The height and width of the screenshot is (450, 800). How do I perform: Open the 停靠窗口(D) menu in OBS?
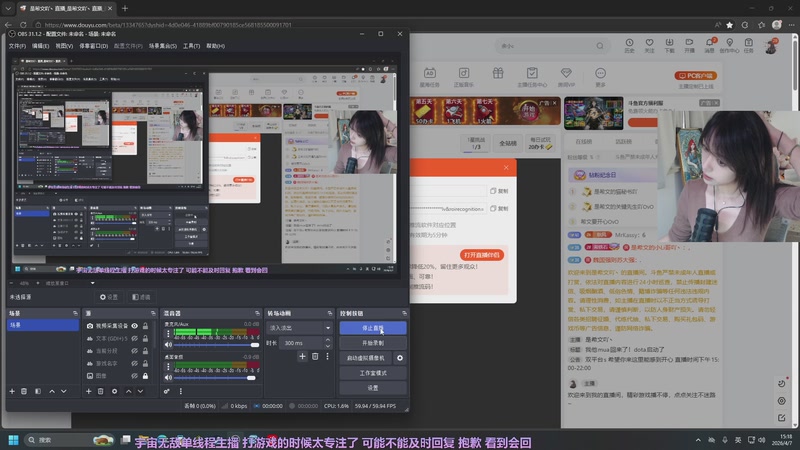click(x=93, y=46)
